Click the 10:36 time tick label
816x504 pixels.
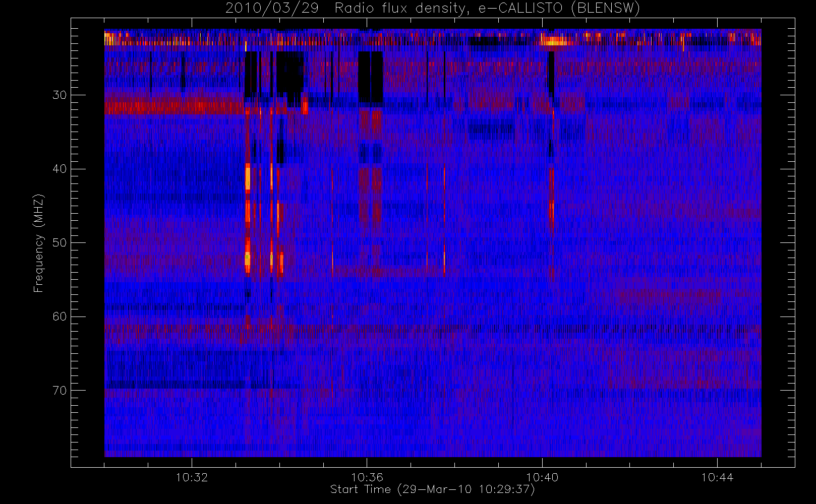point(367,477)
